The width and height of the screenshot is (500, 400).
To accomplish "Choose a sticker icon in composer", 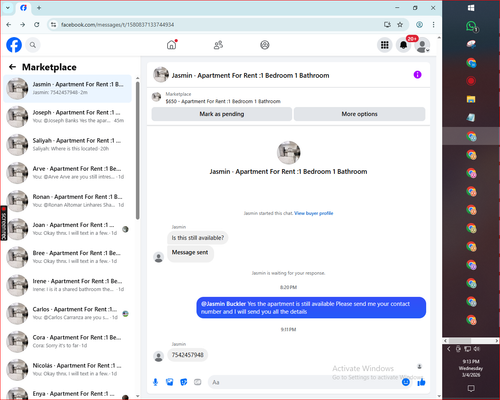I will [x=184, y=382].
